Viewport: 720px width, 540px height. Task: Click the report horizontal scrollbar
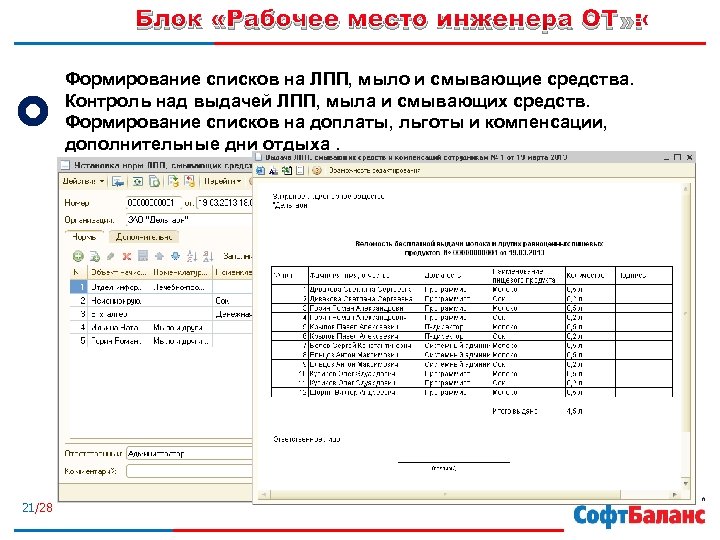pyautogui.click(x=445, y=495)
